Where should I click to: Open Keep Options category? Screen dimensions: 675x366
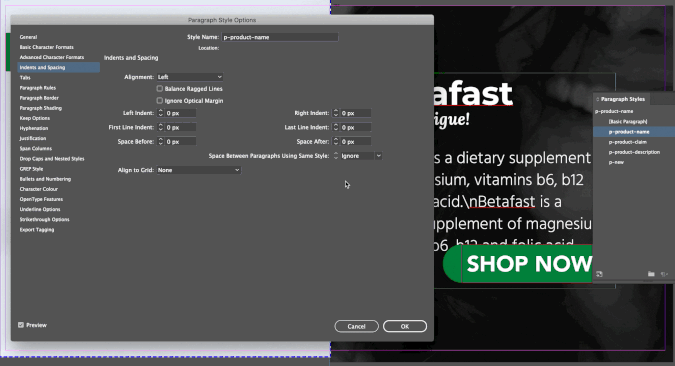point(35,118)
